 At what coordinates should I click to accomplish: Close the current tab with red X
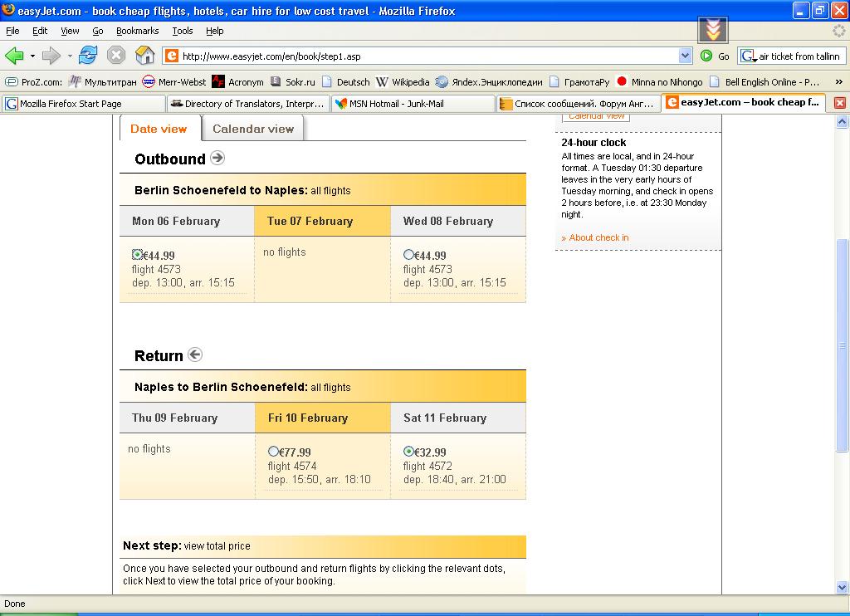pyautogui.click(x=840, y=103)
